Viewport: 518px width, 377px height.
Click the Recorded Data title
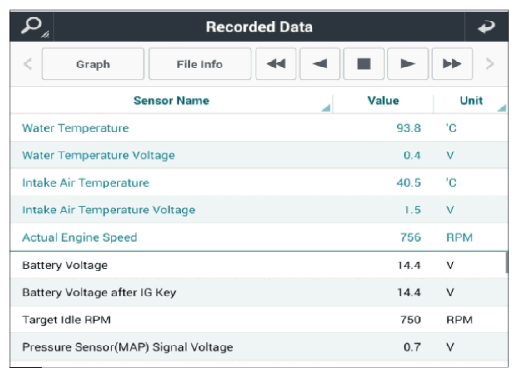coord(259,27)
